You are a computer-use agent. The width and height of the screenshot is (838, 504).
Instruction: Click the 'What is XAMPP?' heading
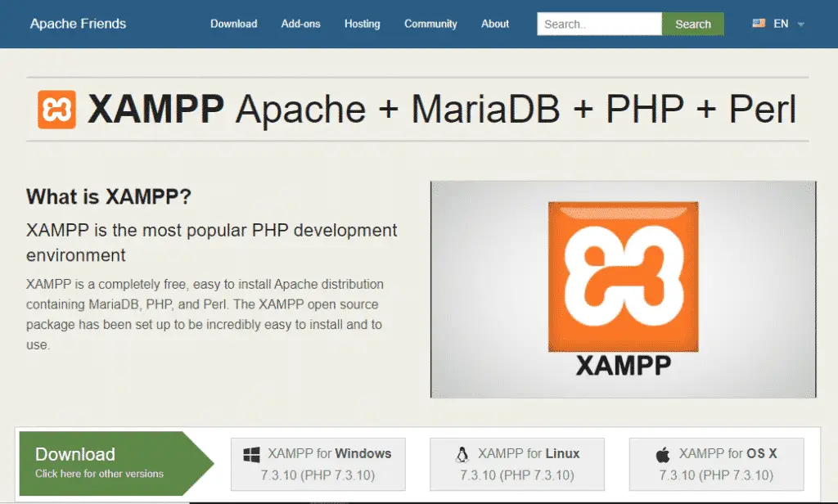[x=109, y=196]
